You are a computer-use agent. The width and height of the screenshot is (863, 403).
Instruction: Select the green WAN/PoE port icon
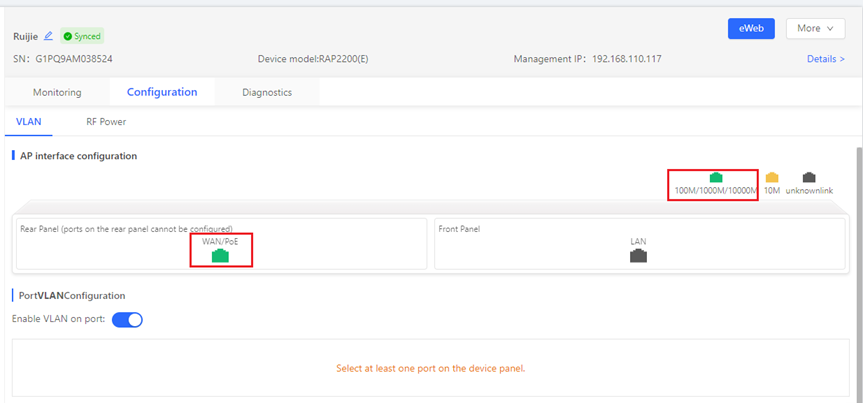pos(220,255)
